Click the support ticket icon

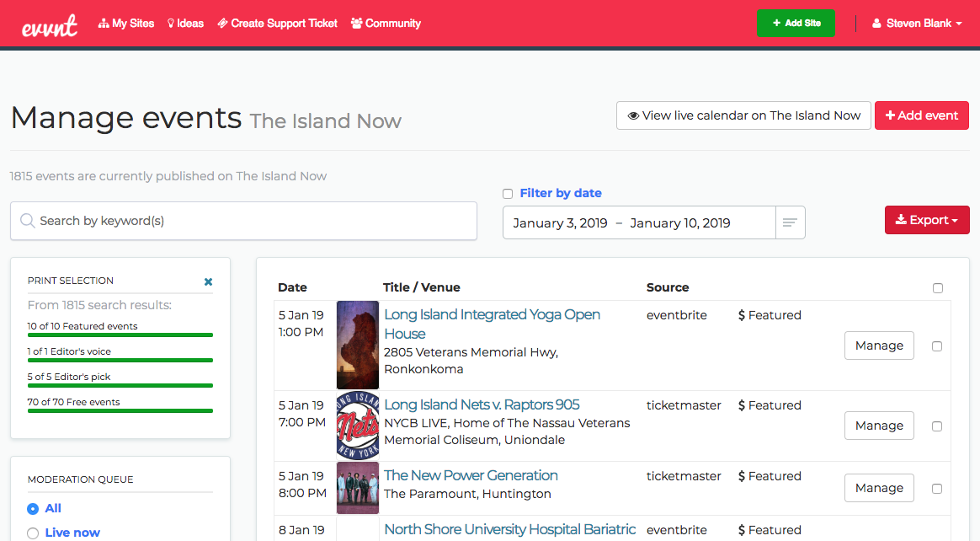[x=222, y=24]
